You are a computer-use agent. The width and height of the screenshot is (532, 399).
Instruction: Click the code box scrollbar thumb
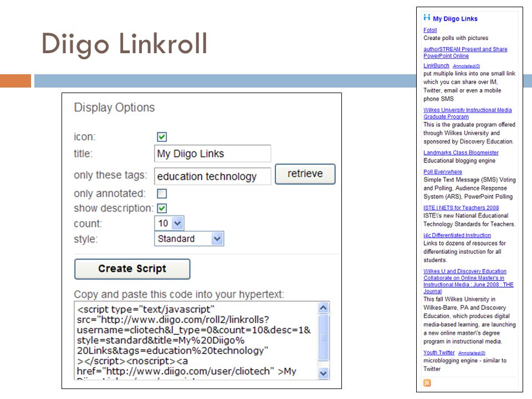click(x=323, y=337)
